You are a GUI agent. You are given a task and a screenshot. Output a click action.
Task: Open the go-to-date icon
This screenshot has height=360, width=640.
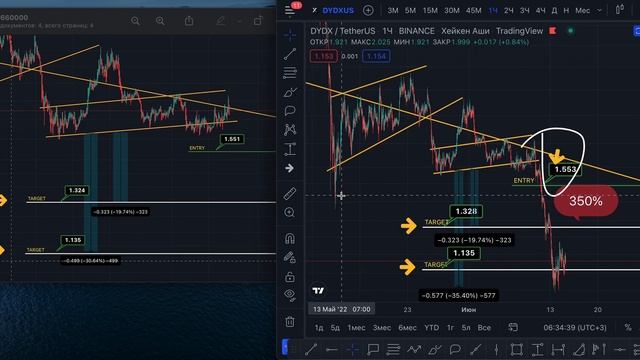pyautogui.click(x=513, y=327)
